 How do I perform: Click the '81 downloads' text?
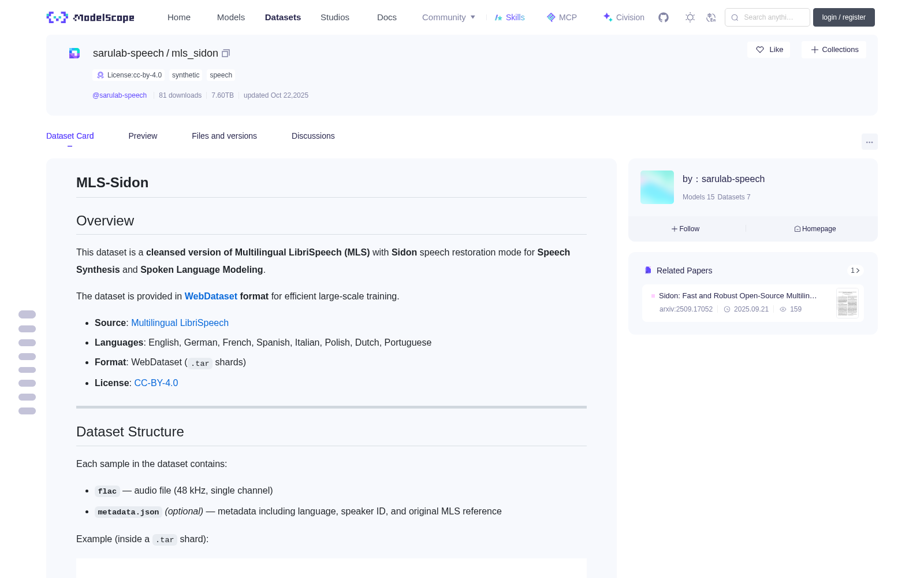point(180,95)
